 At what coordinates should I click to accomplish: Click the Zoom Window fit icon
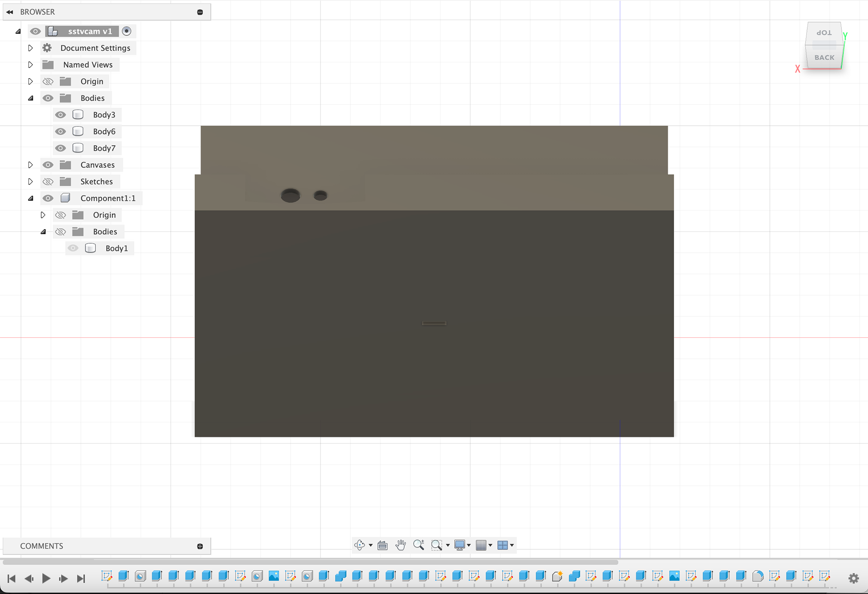tap(436, 545)
